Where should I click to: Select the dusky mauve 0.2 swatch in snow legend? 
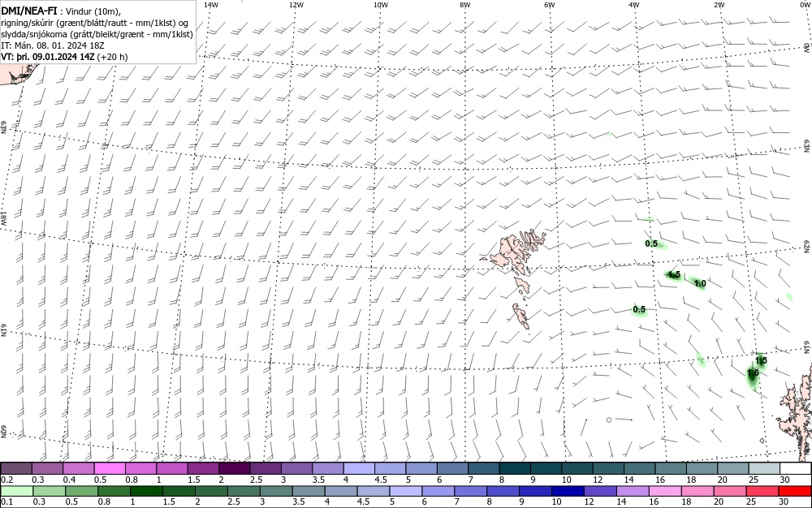pyautogui.click(x=16, y=469)
